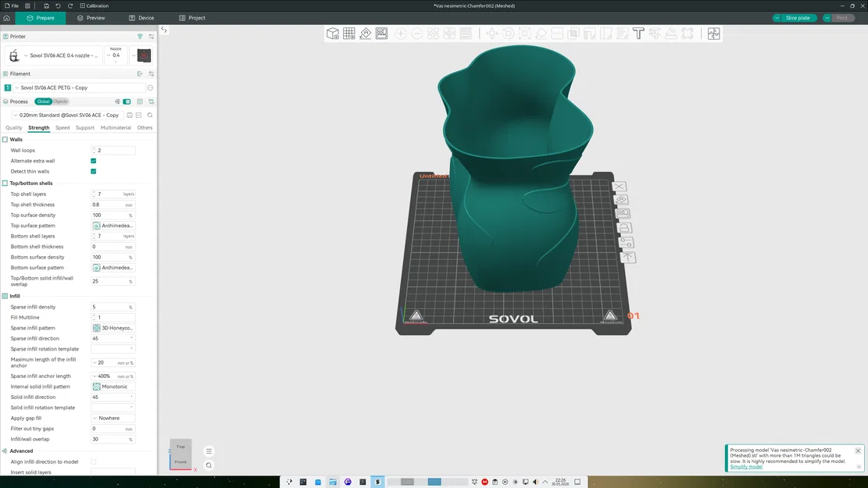Click the plate close X icon
The image size is (868, 488).
[620, 187]
